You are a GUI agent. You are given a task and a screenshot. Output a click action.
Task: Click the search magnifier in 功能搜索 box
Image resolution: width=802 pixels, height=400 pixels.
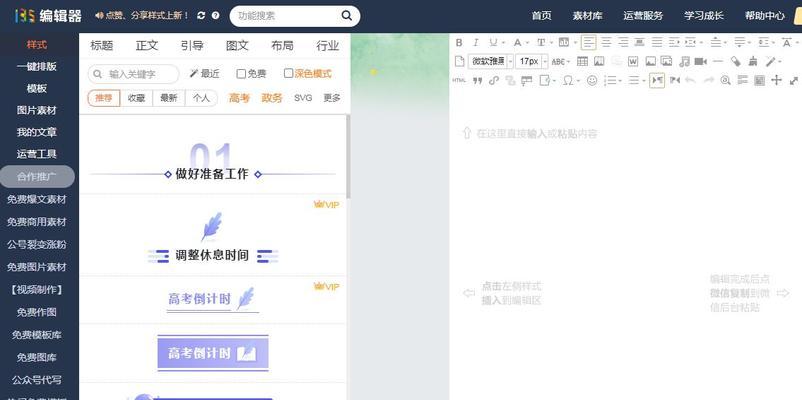click(x=347, y=16)
